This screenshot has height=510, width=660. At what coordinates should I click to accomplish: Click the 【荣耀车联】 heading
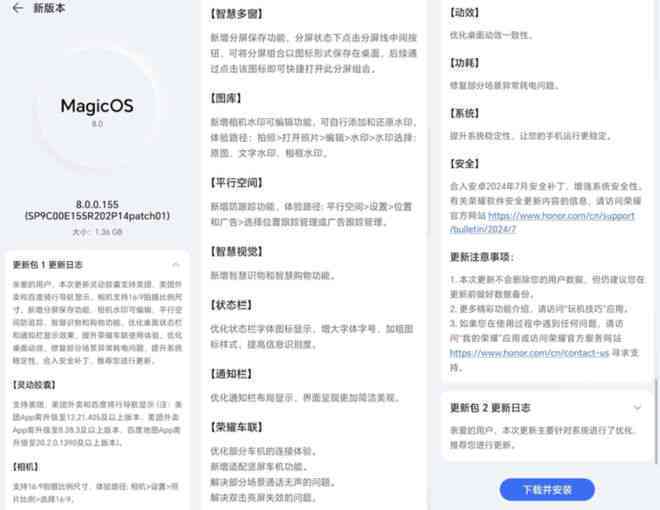pyautogui.click(x=236, y=428)
